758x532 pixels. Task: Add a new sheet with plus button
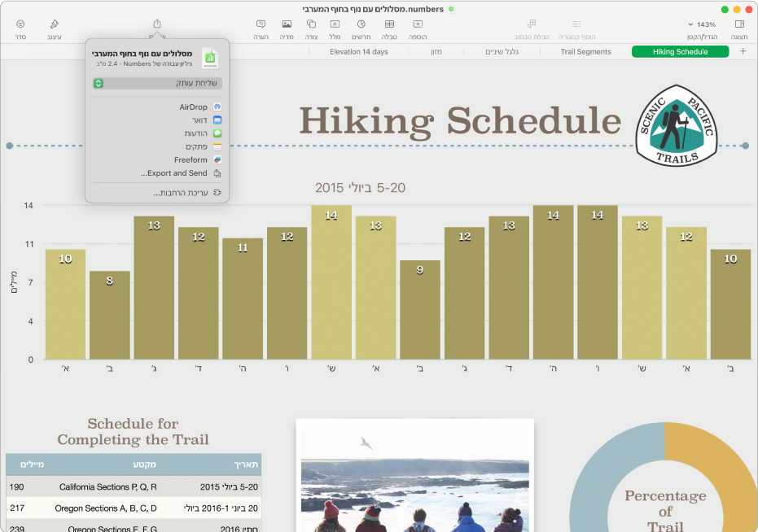743,51
